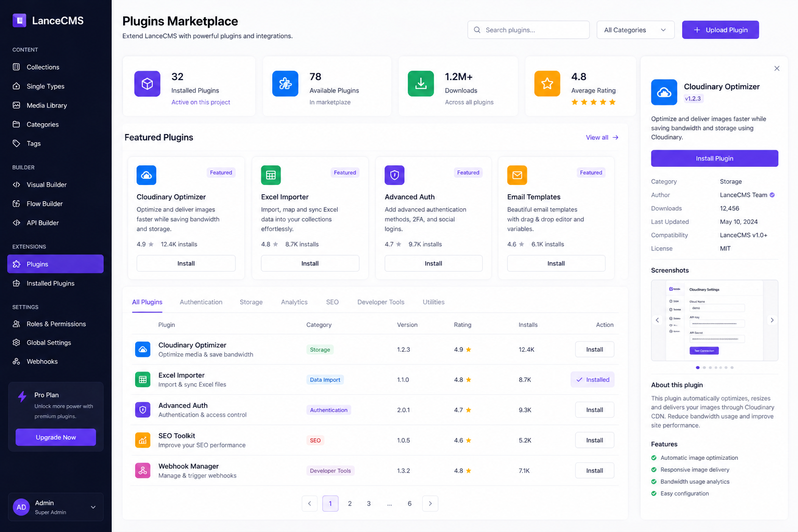Switch to the Authentication tab
This screenshot has height=532, width=798.
(201, 302)
